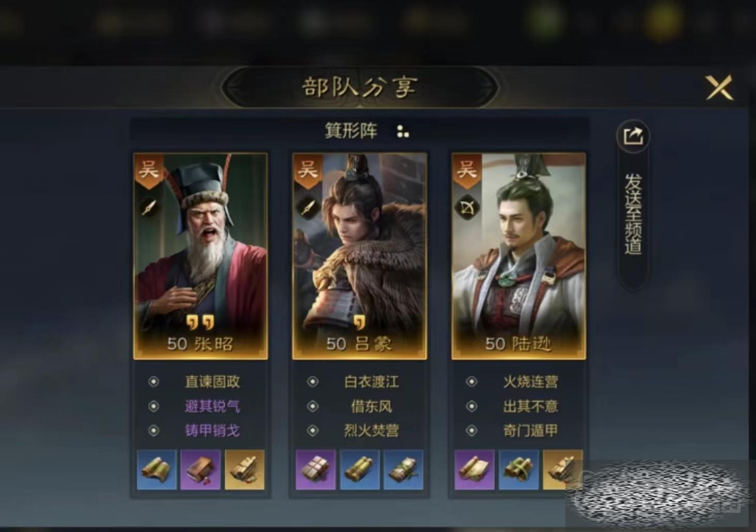The height and width of the screenshot is (532, 756).
Task: Select the 火烧连营 skill
Action: tap(530, 382)
